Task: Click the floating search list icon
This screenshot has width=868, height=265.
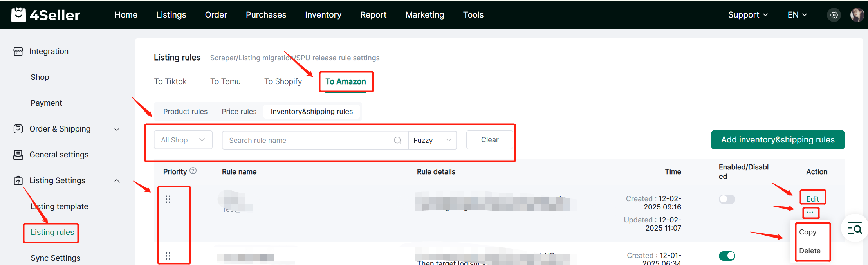Action: pos(855,228)
